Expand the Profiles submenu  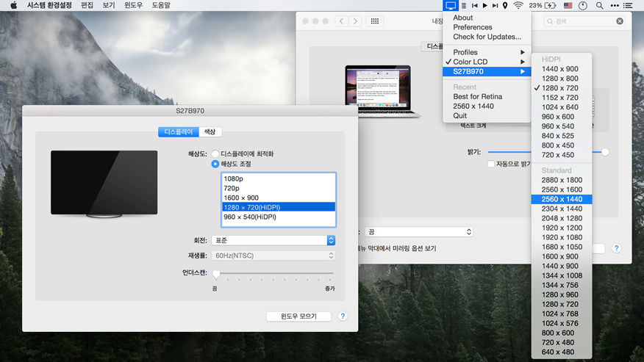(487, 52)
